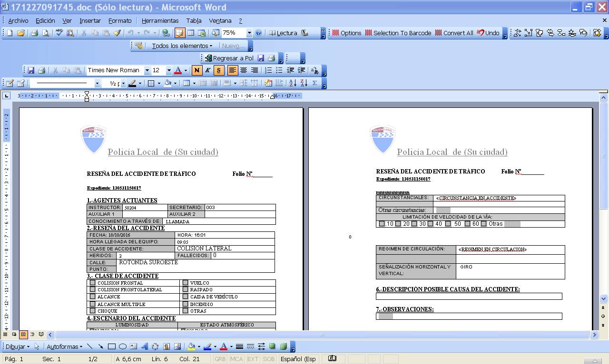The image size is (609, 364).
Task: Select the Line drawing tool
Action: 91,346
